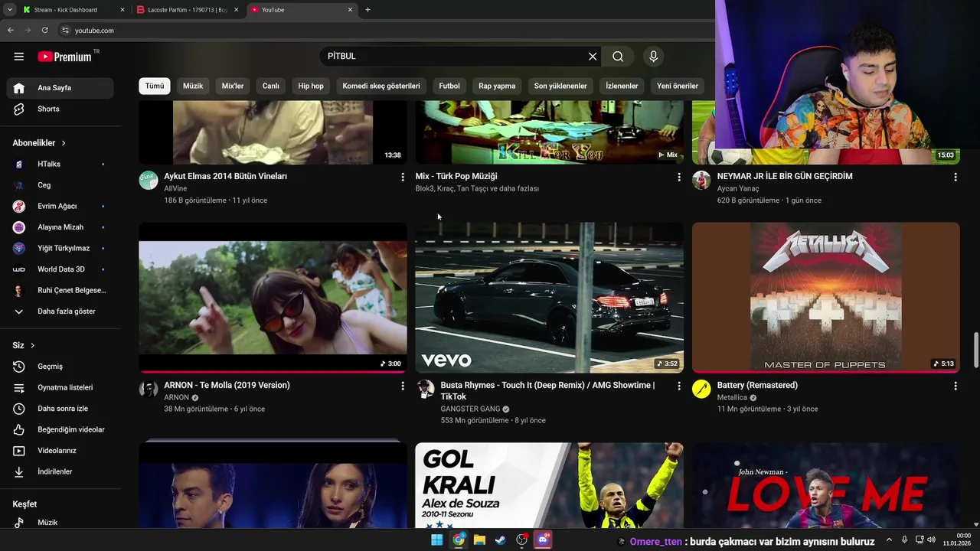Open more options for Aykut Elmas video
Image resolution: width=980 pixels, height=551 pixels.
(x=403, y=177)
